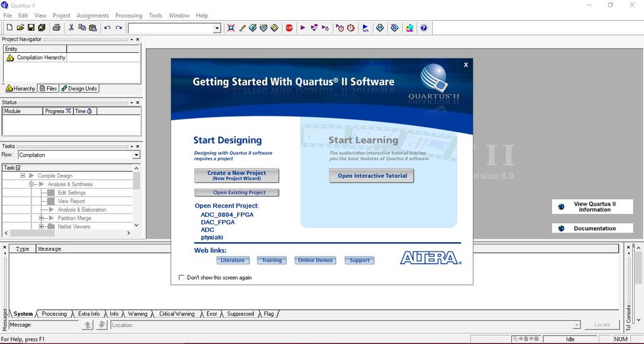Click the Copy toolbar icon
Viewport: 644px width, 344px height.
pyautogui.click(x=82, y=28)
